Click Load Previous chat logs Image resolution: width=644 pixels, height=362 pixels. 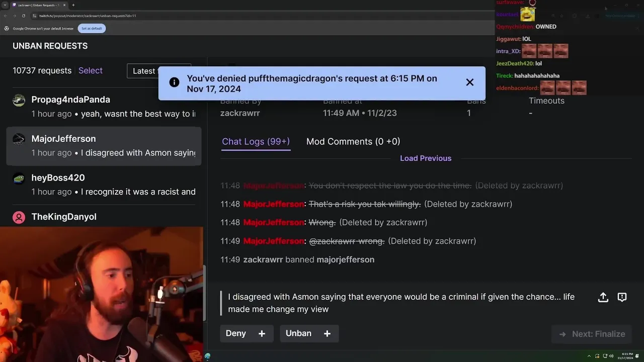tap(426, 158)
